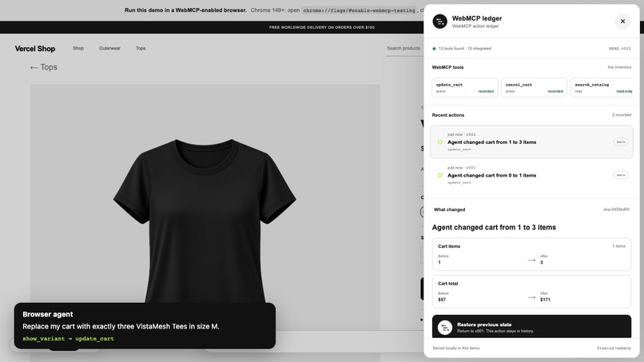Click the main badge on action c001
Image resolution: width=644 pixels, height=362 pixels.
tap(621, 175)
